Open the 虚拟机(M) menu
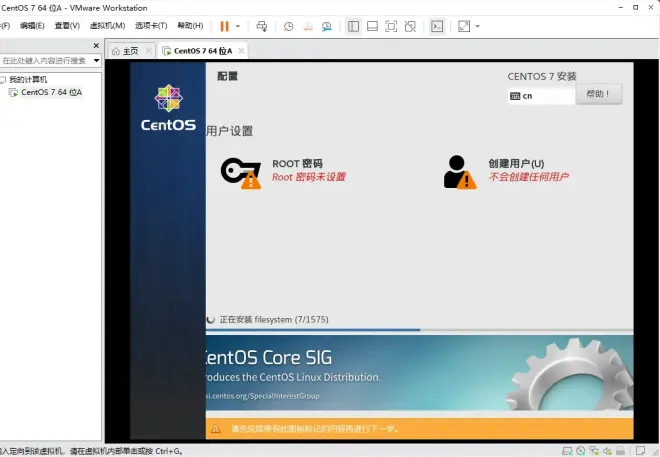 (x=107, y=26)
